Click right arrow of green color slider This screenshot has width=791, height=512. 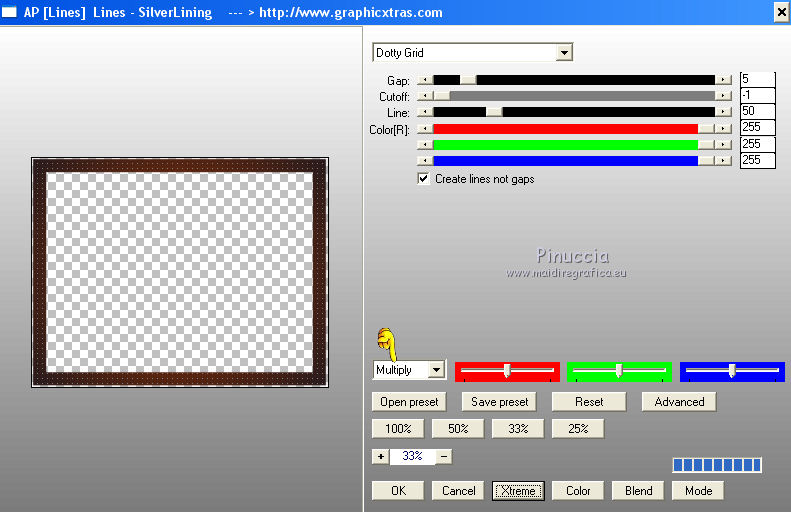pos(723,145)
